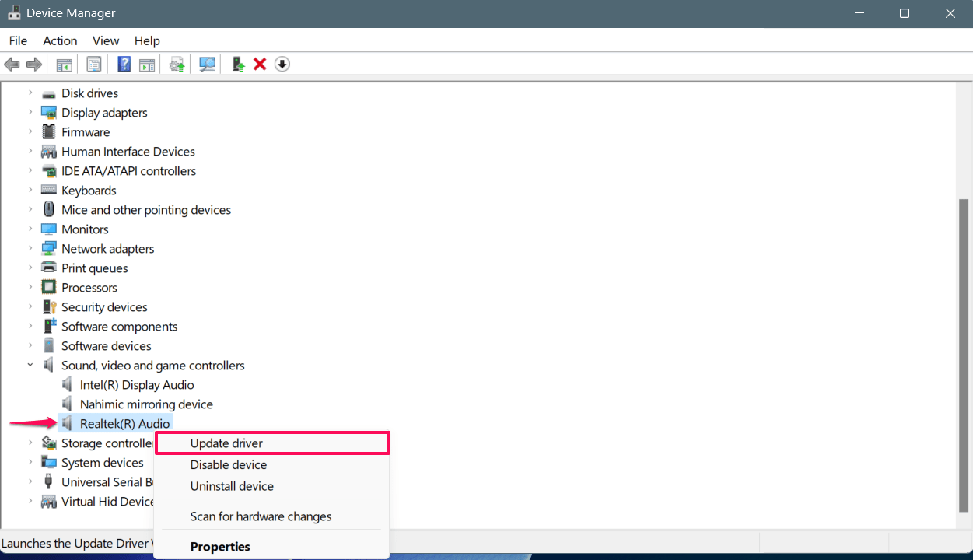
Task: Click the gear document icon with green arrow
Action: click(177, 64)
